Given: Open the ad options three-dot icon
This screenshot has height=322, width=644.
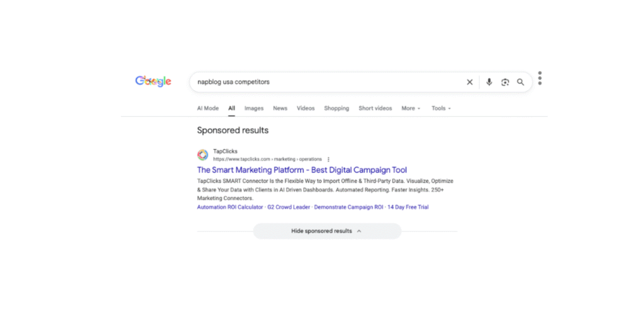Looking at the screenshot, I should tap(328, 159).
